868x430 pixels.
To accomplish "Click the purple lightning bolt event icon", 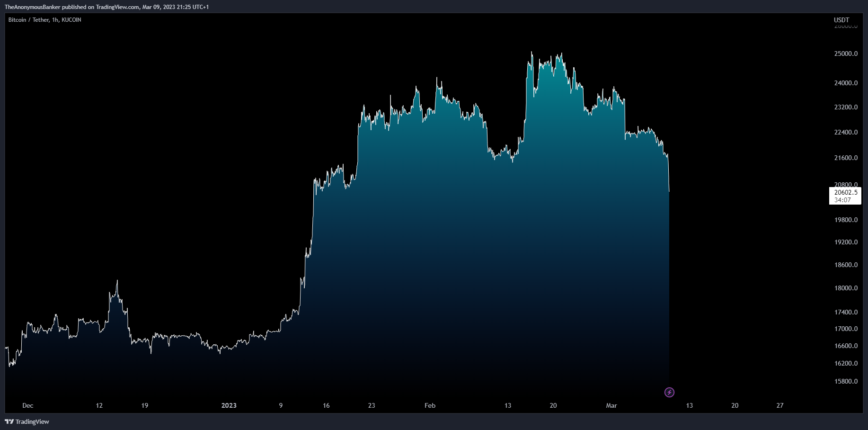I will (x=669, y=392).
